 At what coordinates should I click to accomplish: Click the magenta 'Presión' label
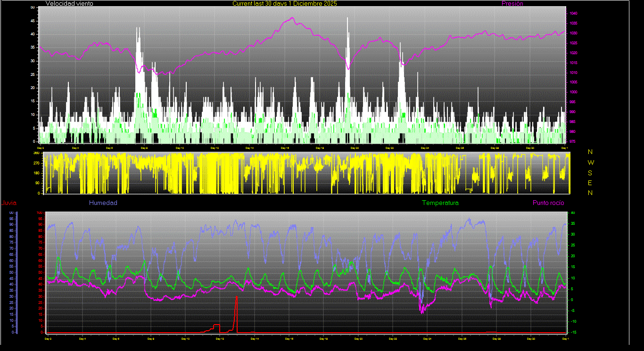(x=512, y=3)
